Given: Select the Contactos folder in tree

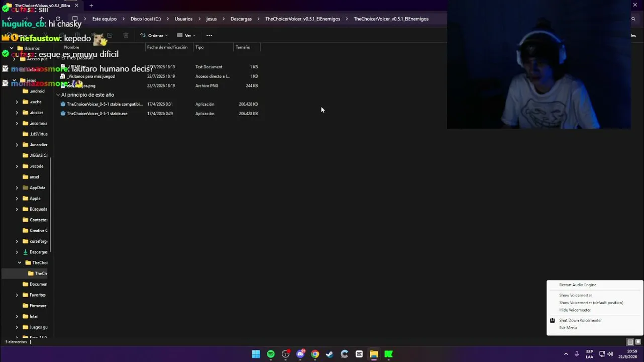Looking at the screenshot, I should point(35,220).
